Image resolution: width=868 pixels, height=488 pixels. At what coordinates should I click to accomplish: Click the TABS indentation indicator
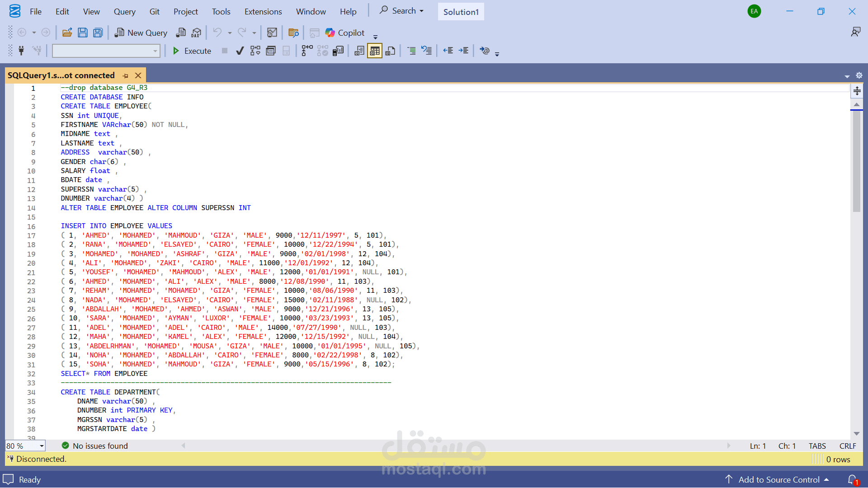coord(817,446)
